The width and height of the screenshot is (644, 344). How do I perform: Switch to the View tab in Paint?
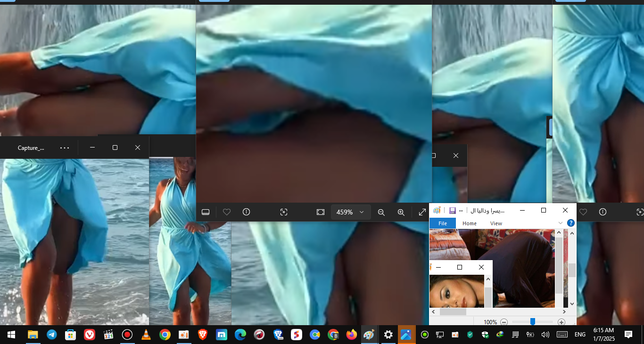click(496, 223)
